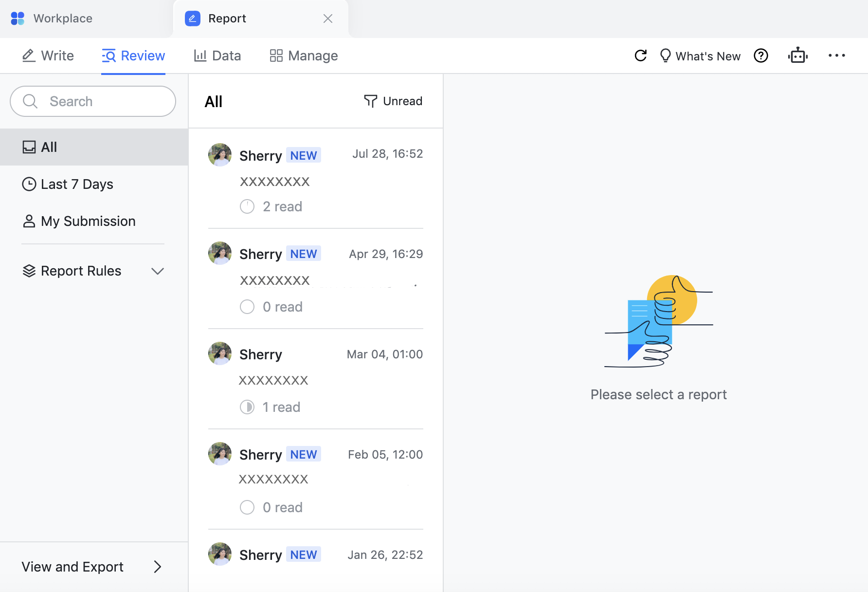The height and width of the screenshot is (592, 868).
Task: Open the Manage tab
Action: pyautogui.click(x=304, y=55)
